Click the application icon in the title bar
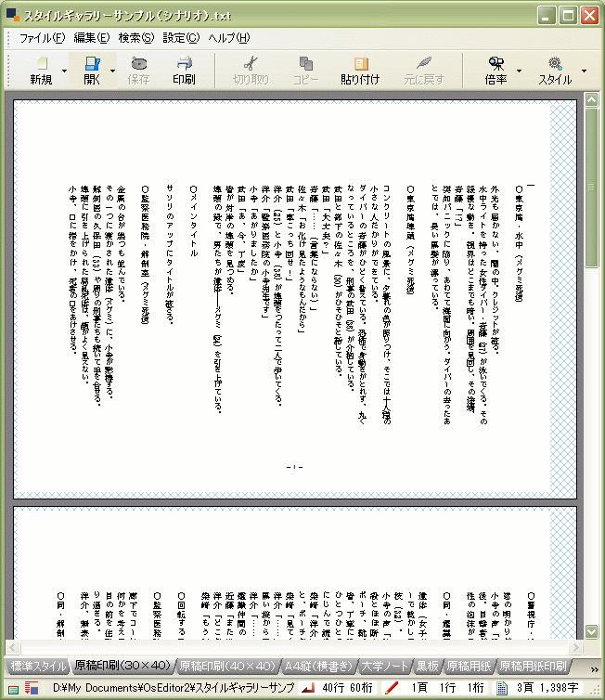Viewport: 605px width, 700px height. pyautogui.click(x=13, y=15)
